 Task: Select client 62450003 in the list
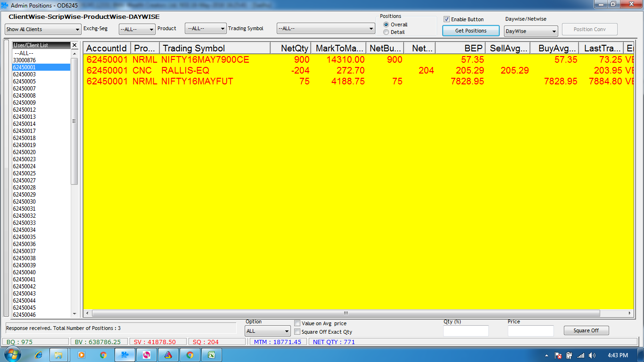25,74
